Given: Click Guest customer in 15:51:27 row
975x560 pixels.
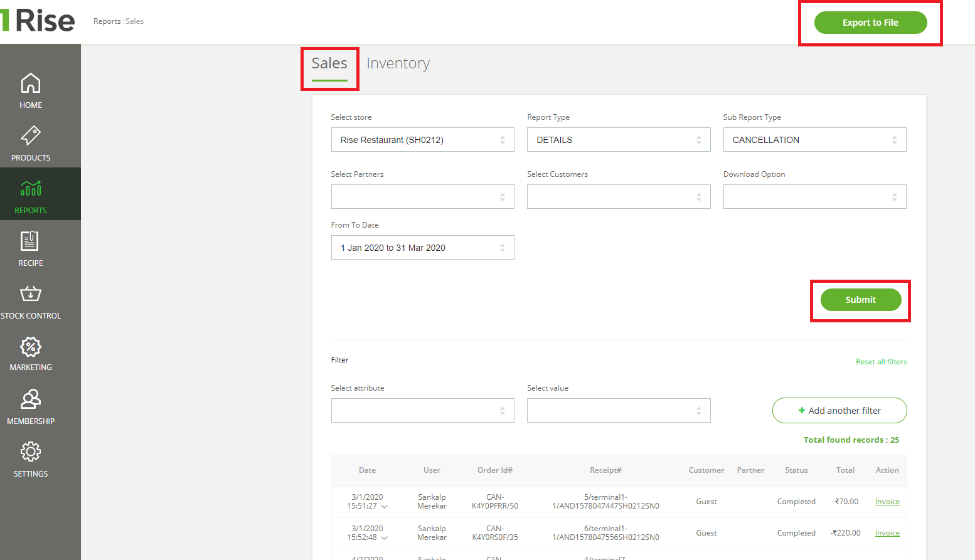Looking at the screenshot, I should (706, 502).
